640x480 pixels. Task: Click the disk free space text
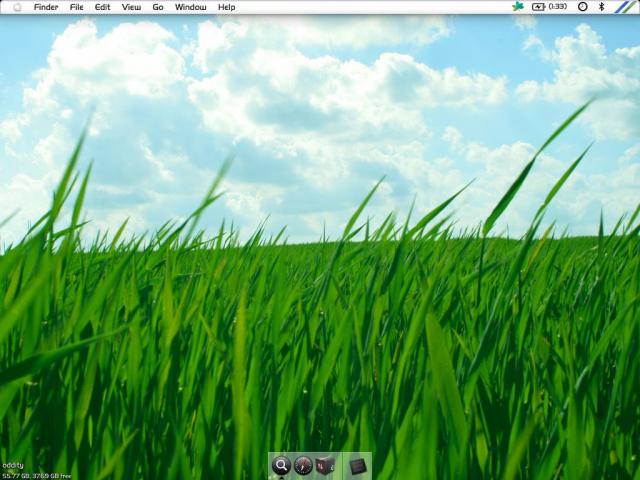click(36, 476)
